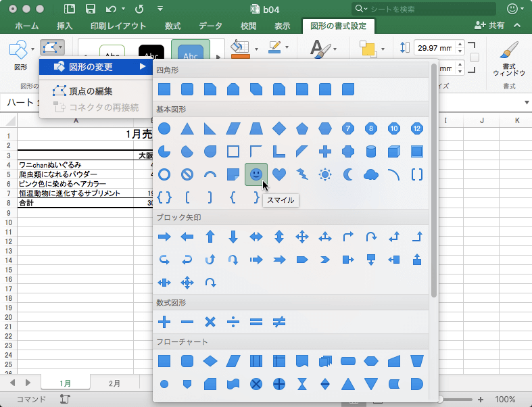The height and width of the screenshot is (407, 532).
Task: Select the cloud shape
Action: coord(371,174)
